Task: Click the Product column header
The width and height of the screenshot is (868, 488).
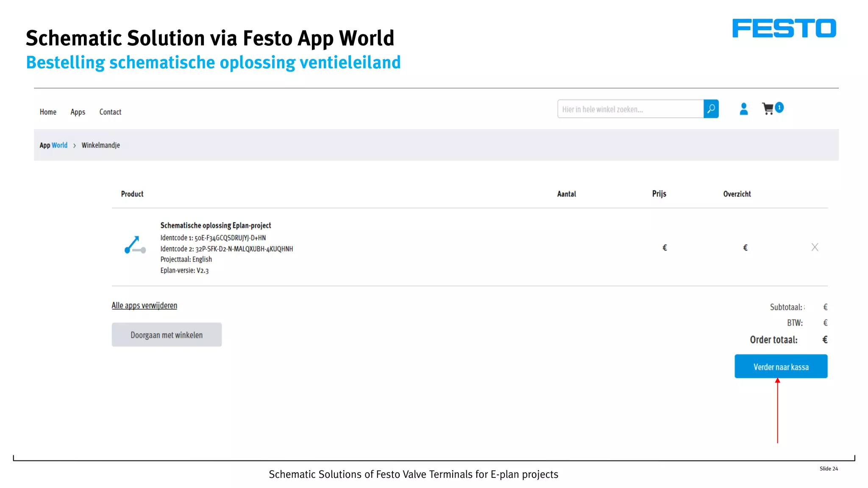Action: 132,194
